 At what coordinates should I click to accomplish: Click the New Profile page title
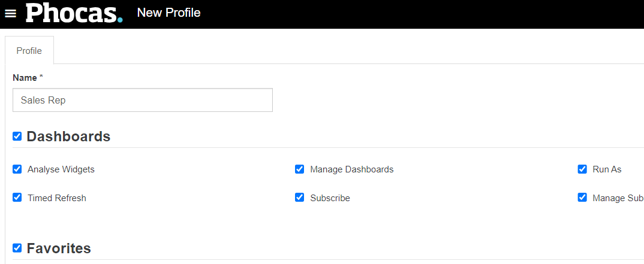coord(169,13)
